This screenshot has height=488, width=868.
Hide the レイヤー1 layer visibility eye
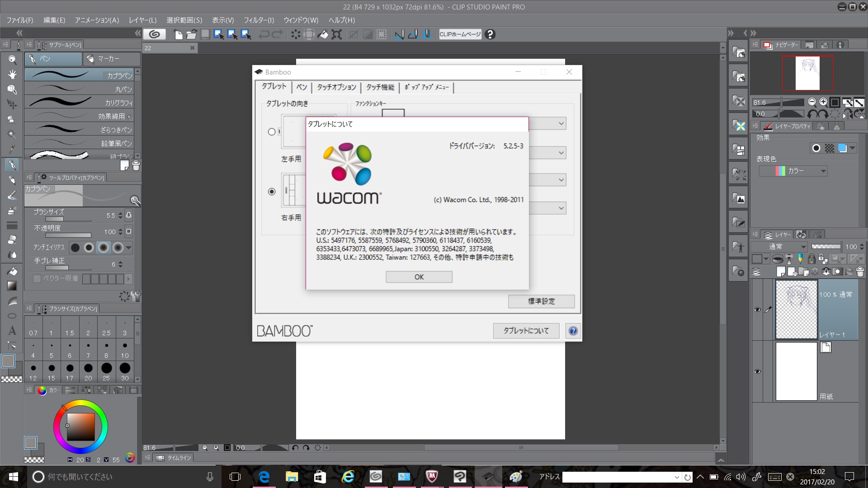757,310
